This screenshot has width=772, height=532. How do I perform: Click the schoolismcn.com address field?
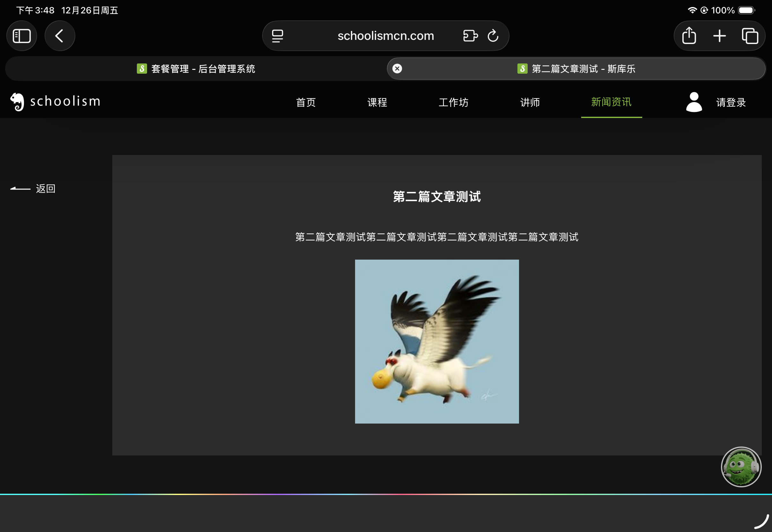point(386,36)
